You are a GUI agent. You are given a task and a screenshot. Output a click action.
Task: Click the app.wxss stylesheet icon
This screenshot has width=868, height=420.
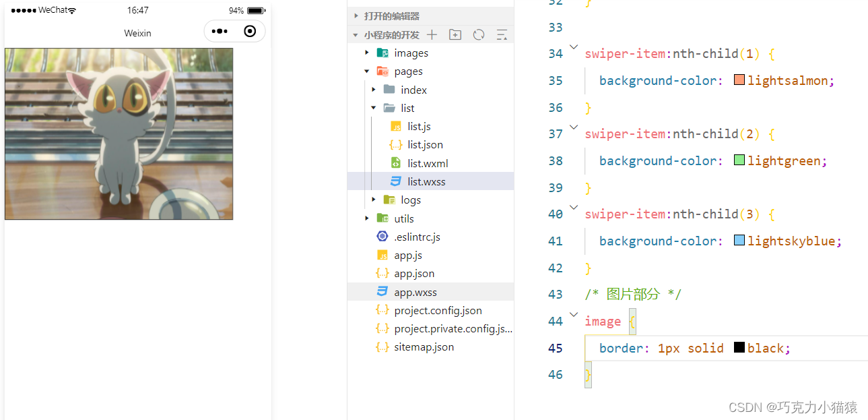(382, 291)
